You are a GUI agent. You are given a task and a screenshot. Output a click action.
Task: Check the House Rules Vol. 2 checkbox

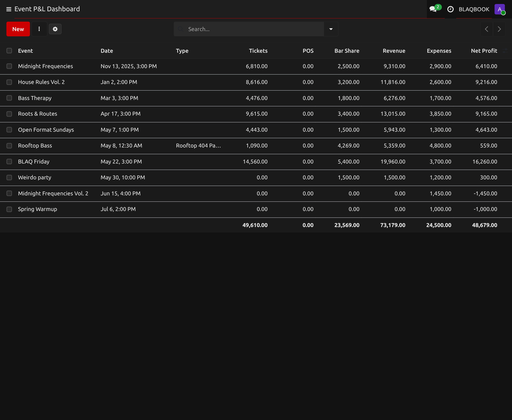coord(9,82)
